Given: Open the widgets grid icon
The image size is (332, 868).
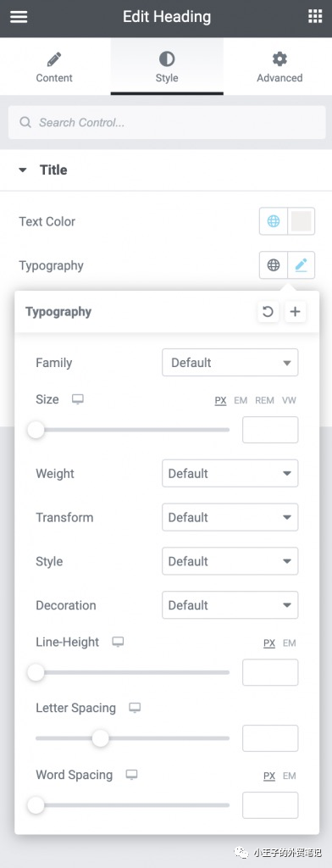Looking at the screenshot, I should (x=315, y=17).
